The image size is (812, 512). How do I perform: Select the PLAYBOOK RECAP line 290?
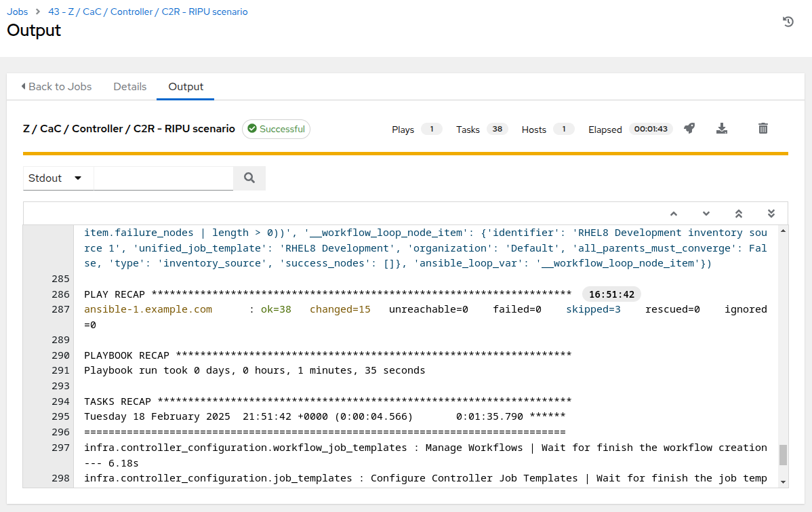(328, 355)
